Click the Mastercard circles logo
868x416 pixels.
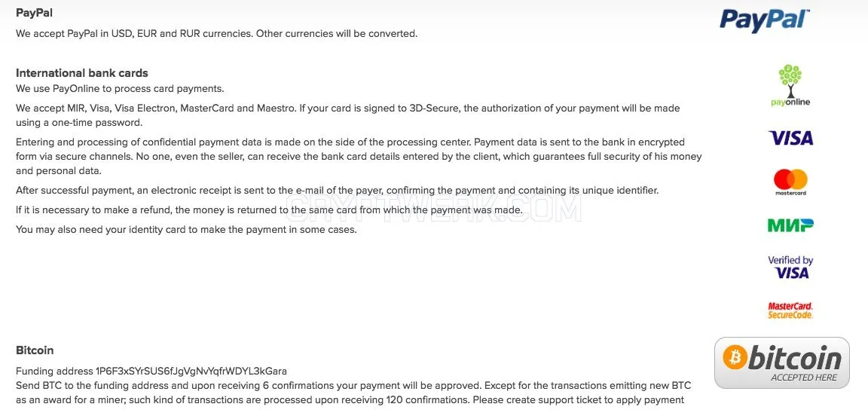coord(790,182)
